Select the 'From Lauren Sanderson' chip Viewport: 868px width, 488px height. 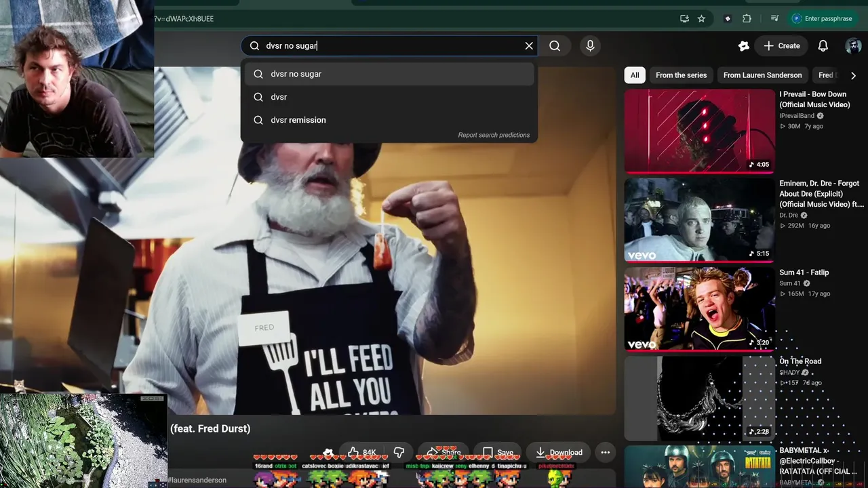pos(762,75)
